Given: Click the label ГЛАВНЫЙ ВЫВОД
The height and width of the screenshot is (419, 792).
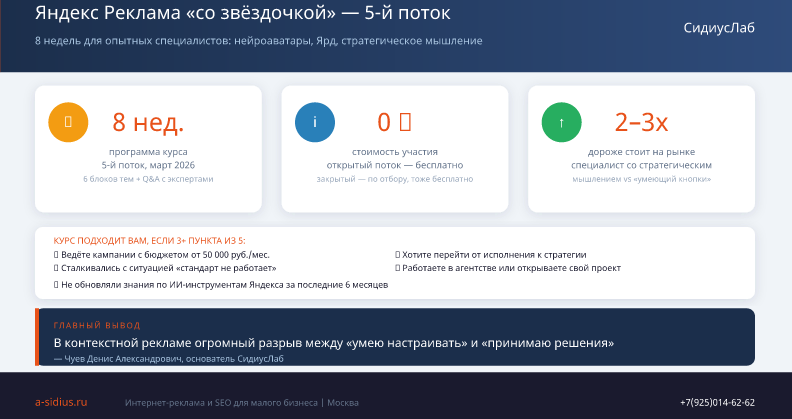Looking at the screenshot, I should [x=97, y=326].
